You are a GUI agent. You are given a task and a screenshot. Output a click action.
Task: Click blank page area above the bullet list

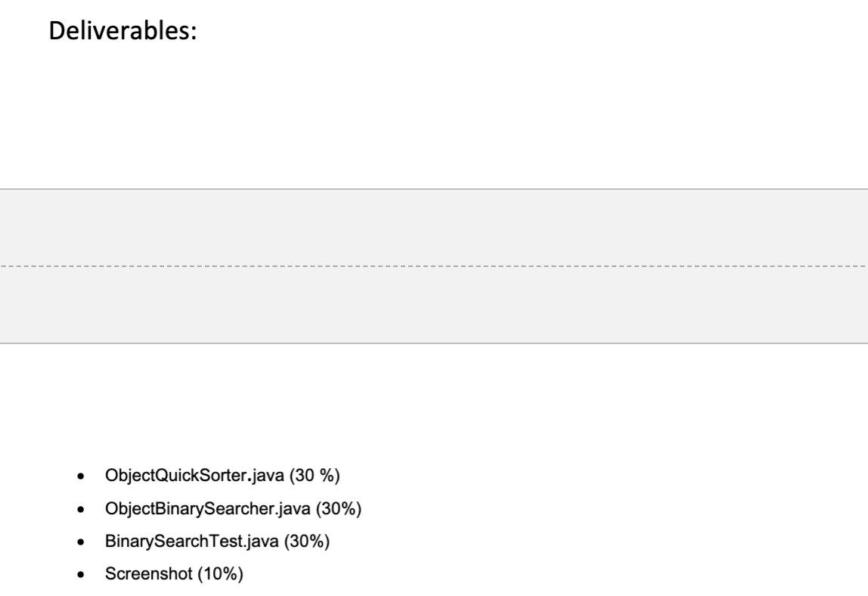(x=434, y=402)
